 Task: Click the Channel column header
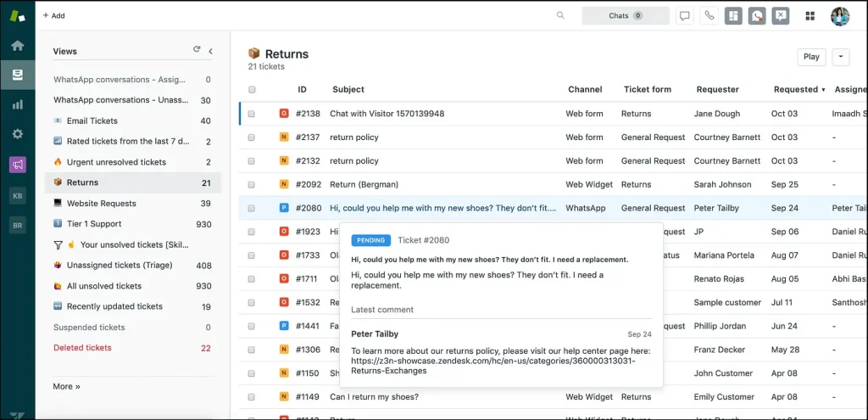585,89
